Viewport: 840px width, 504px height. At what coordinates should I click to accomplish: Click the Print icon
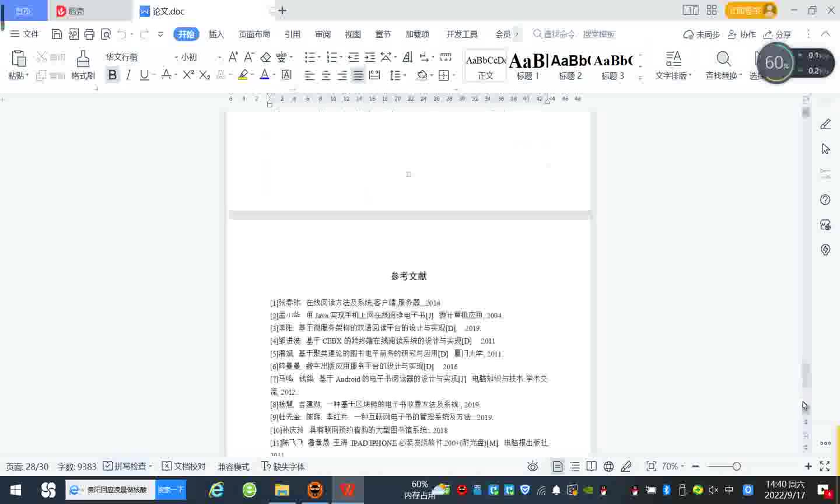click(x=89, y=34)
